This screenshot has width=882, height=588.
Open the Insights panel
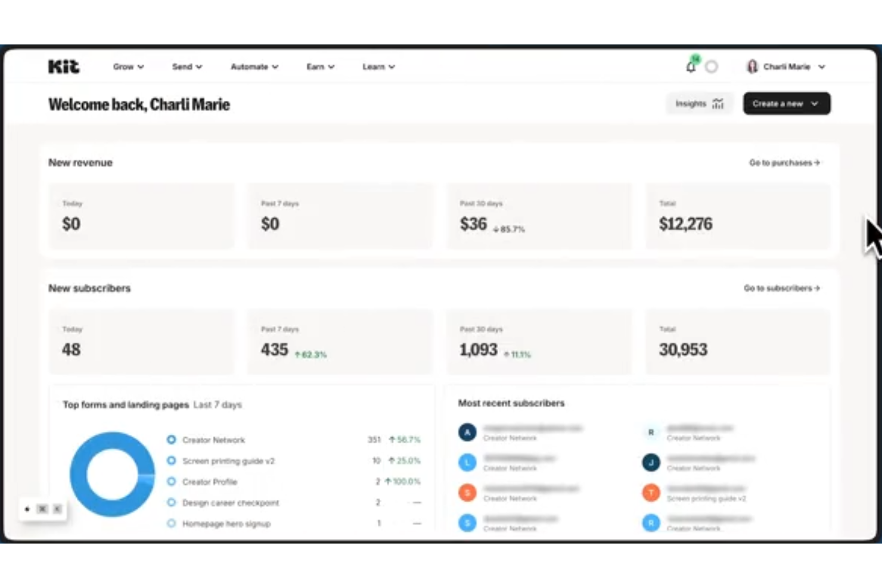699,104
